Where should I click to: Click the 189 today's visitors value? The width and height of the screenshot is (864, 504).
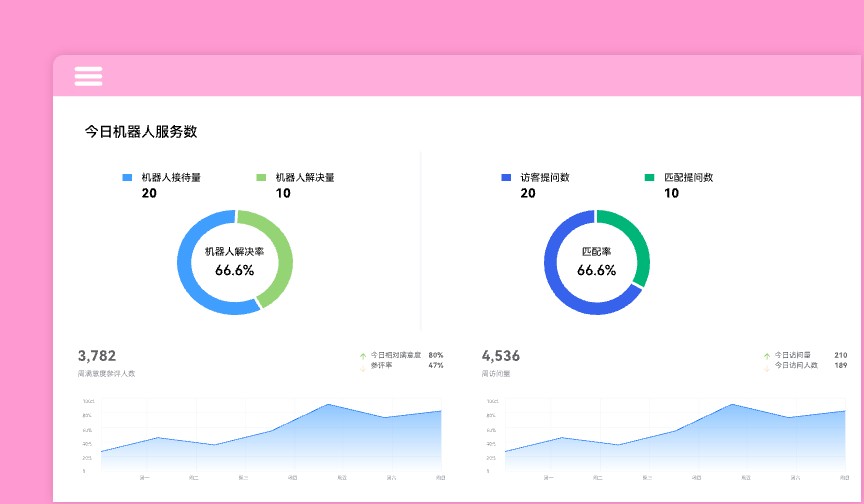coord(840,365)
